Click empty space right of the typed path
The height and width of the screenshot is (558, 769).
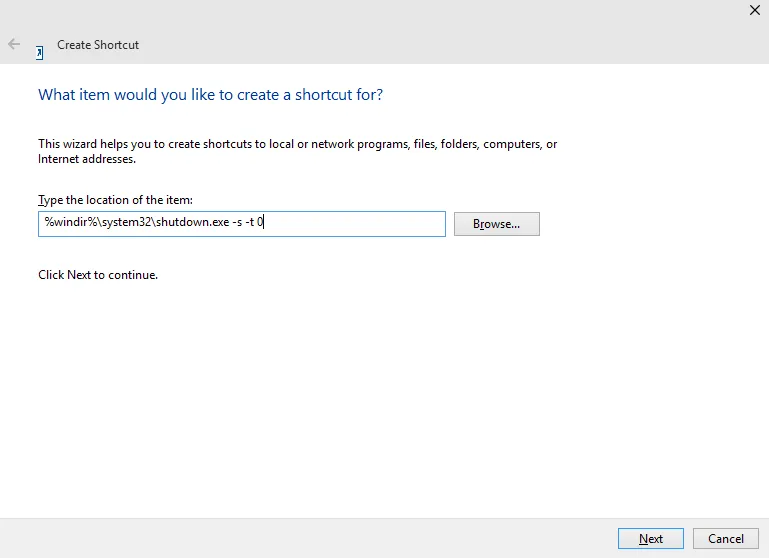[x=360, y=224]
